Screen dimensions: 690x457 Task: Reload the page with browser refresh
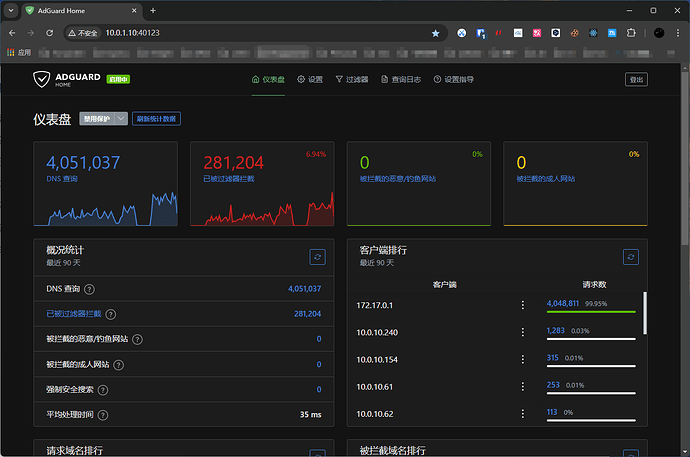(49, 33)
